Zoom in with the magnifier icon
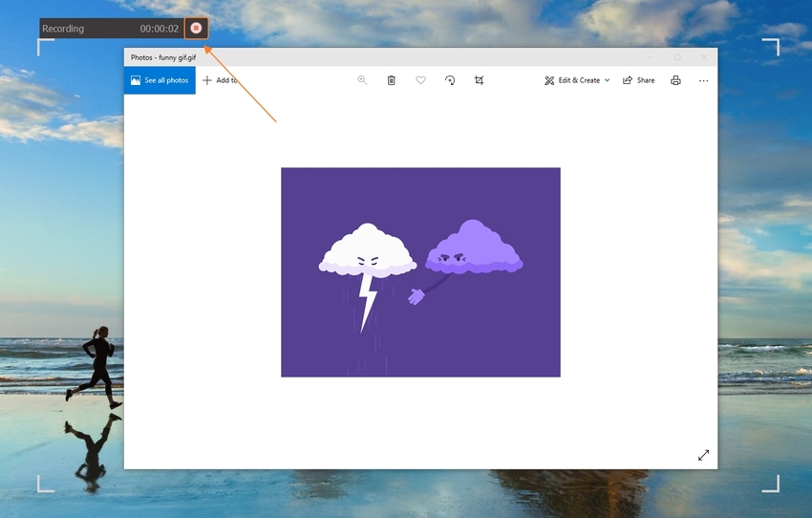 pyautogui.click(x=362, y=80)
